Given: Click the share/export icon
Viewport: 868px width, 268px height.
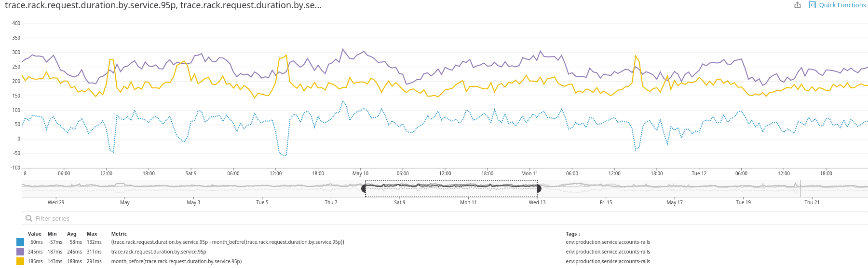Looking at the screenshot, I should [x=798, y=5].
